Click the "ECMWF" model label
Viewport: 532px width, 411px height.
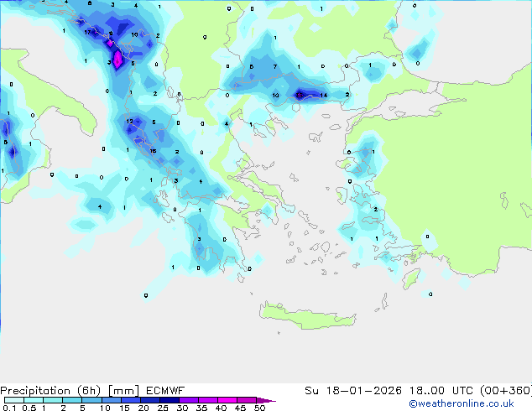(165, 391)
